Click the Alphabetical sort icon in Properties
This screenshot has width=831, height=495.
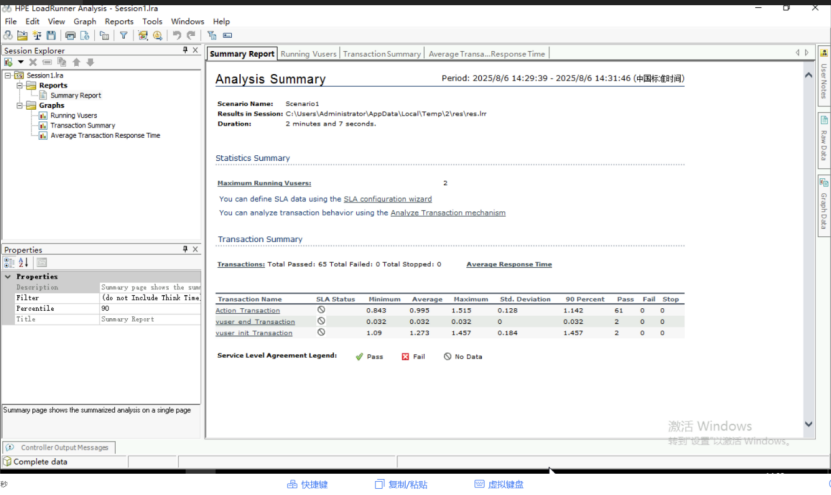click(23, 262)
